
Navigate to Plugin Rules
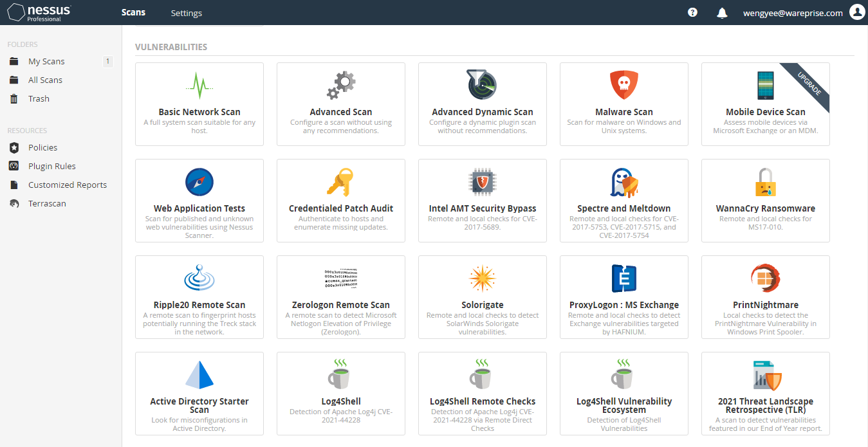point(51,167)
